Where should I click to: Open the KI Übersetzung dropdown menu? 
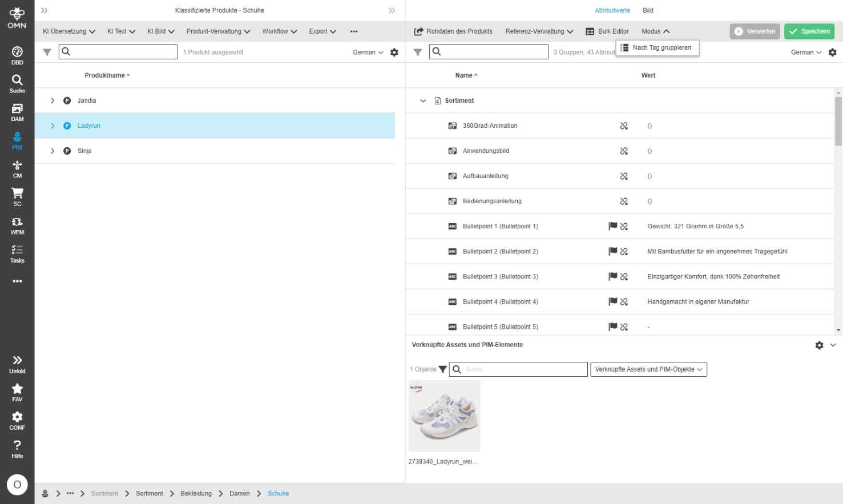(69, 31)
